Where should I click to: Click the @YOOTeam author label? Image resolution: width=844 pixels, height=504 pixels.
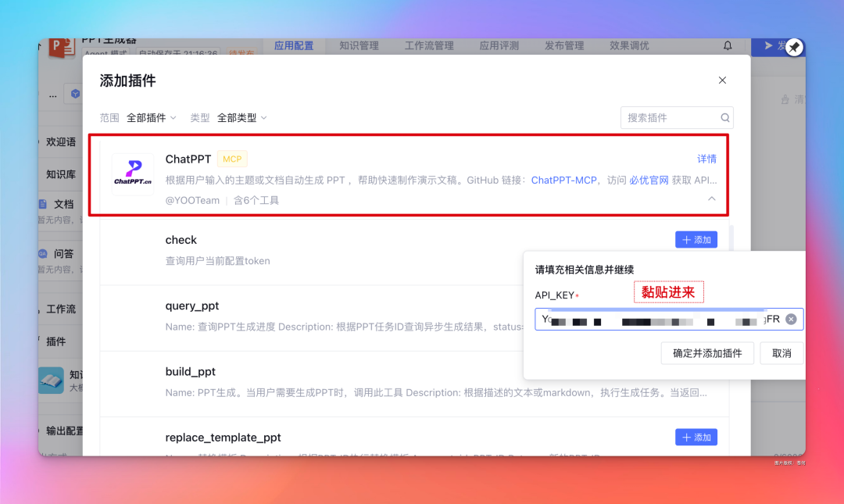coord(192,200)
